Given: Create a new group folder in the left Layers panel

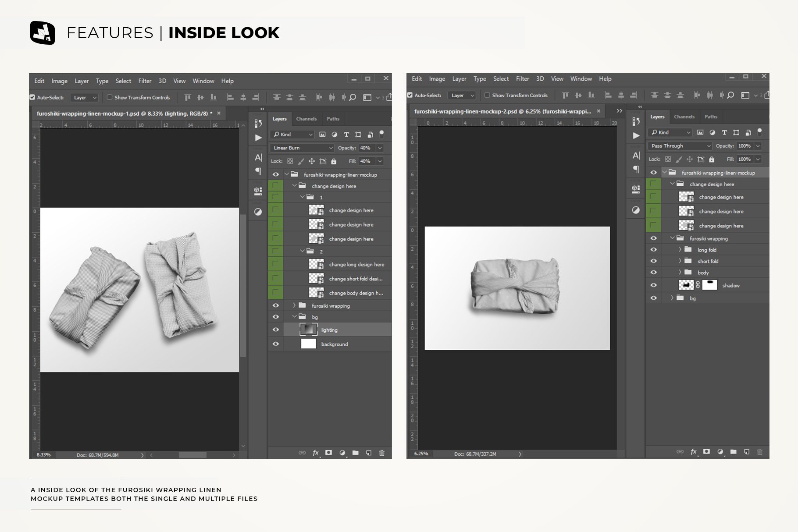Looking at the screenshot, I should click(x=356, y=453).
